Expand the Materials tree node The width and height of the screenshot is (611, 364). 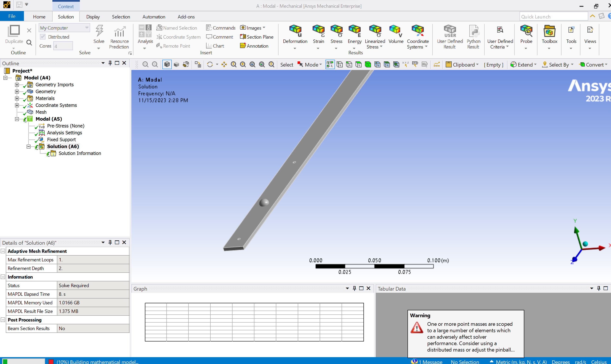point(17,98)
